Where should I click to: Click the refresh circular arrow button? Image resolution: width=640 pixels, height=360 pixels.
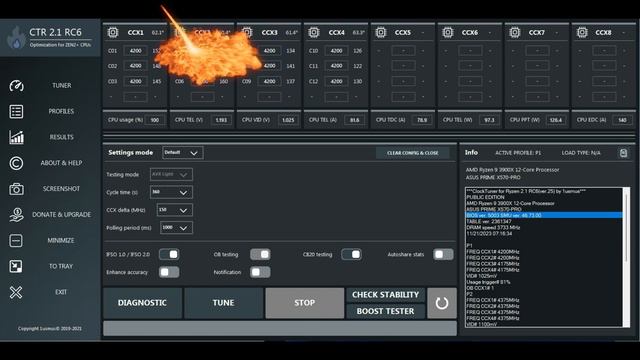[442, 303]
